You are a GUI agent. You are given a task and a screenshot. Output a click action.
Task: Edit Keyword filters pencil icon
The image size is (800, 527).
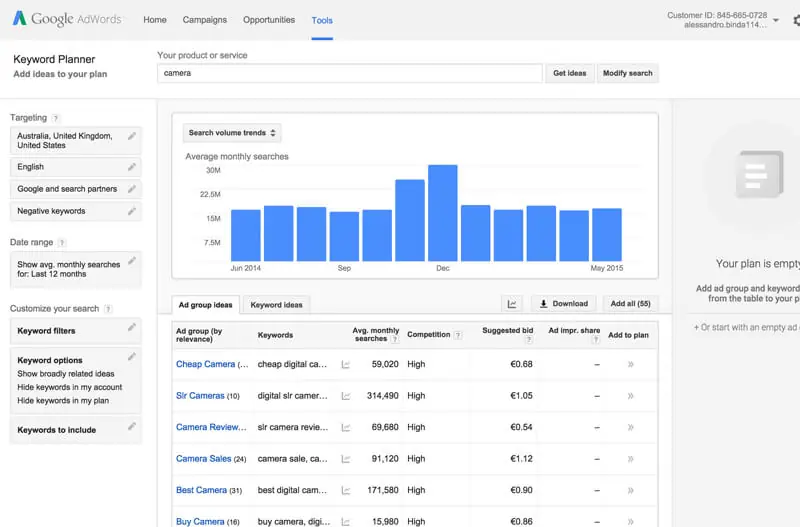[x=132, y=327]
